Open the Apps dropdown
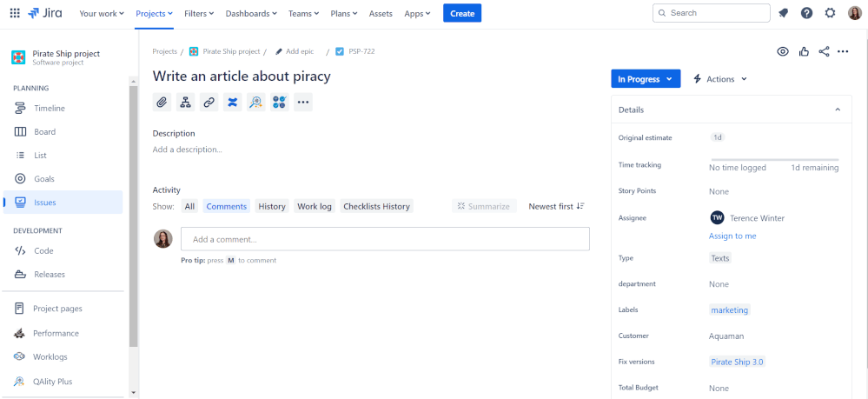Image resolution: width=868 pixels, height=399 pixels. [417, 13]
